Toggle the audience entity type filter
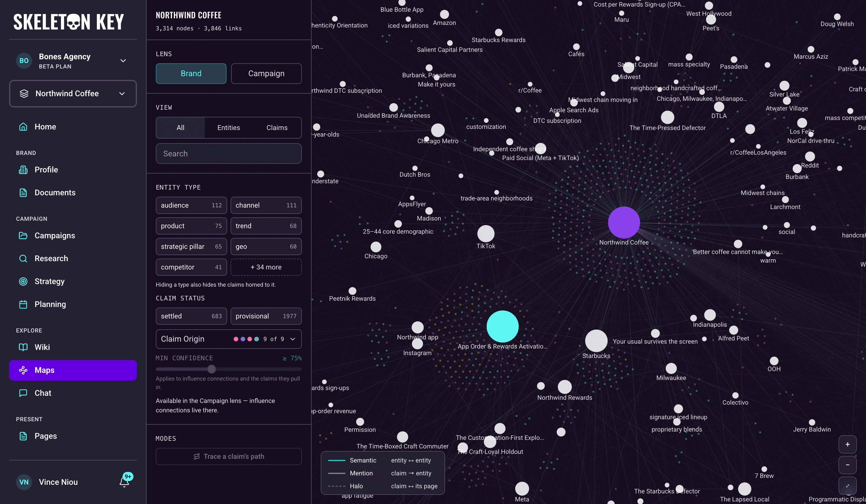 click(191, 205)
